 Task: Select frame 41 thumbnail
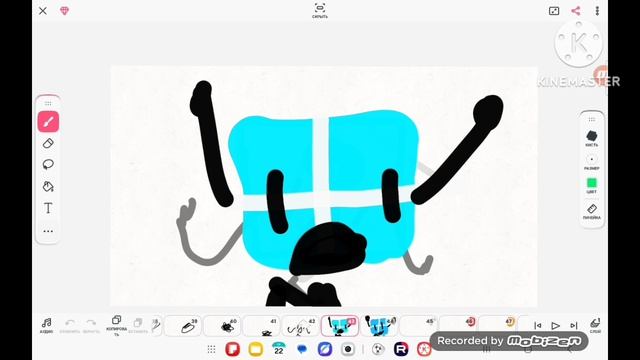pyautogui.click(x=261, y=326)
